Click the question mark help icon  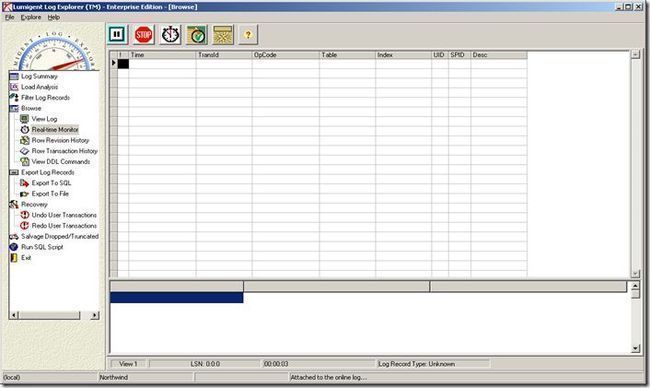pos(248,35)
